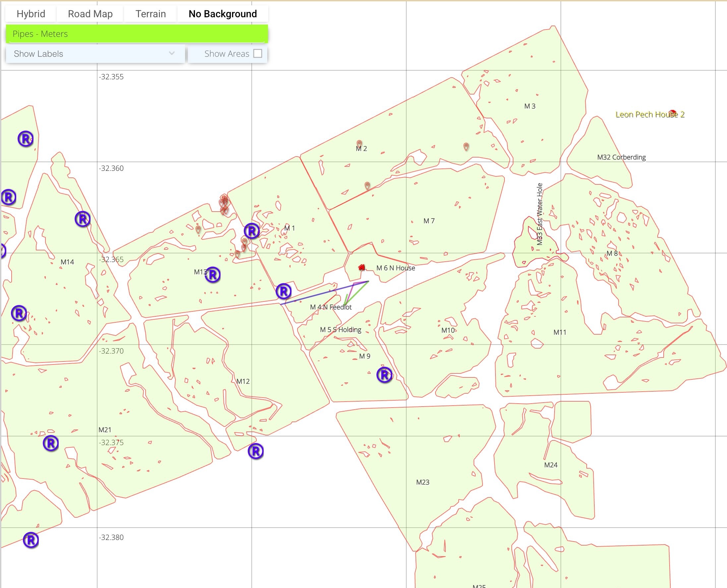Click the R marker near M21 label
727x588 pixels.
51,443
